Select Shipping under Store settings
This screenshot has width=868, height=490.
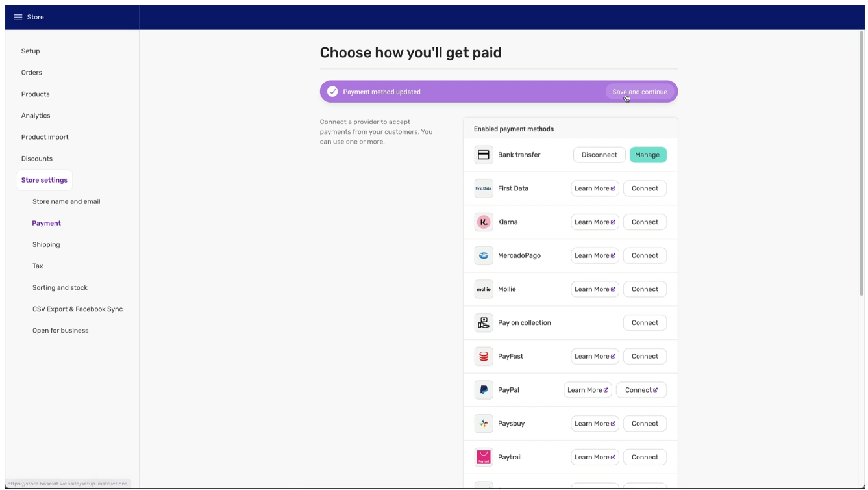[45, 244]
